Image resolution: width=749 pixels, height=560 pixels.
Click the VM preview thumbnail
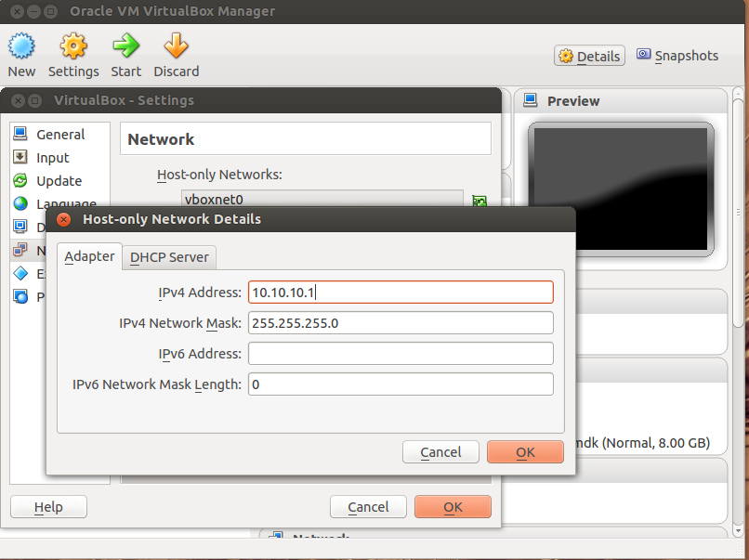click(x=621, y=189)
